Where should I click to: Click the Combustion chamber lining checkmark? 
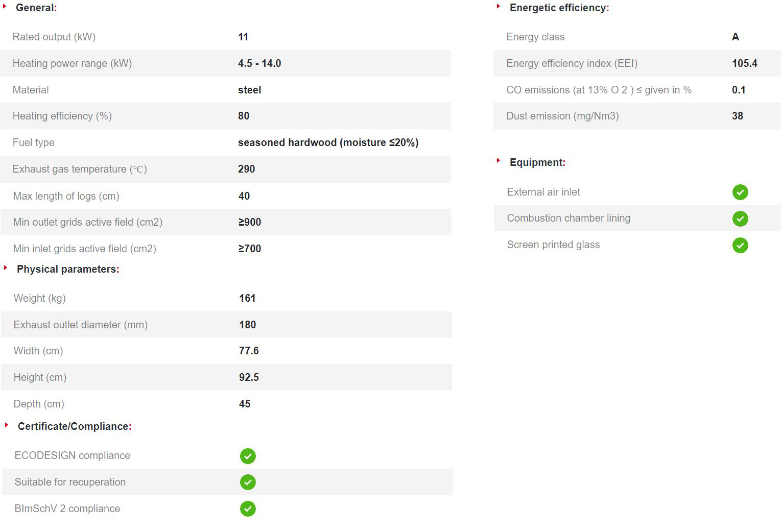740,219
